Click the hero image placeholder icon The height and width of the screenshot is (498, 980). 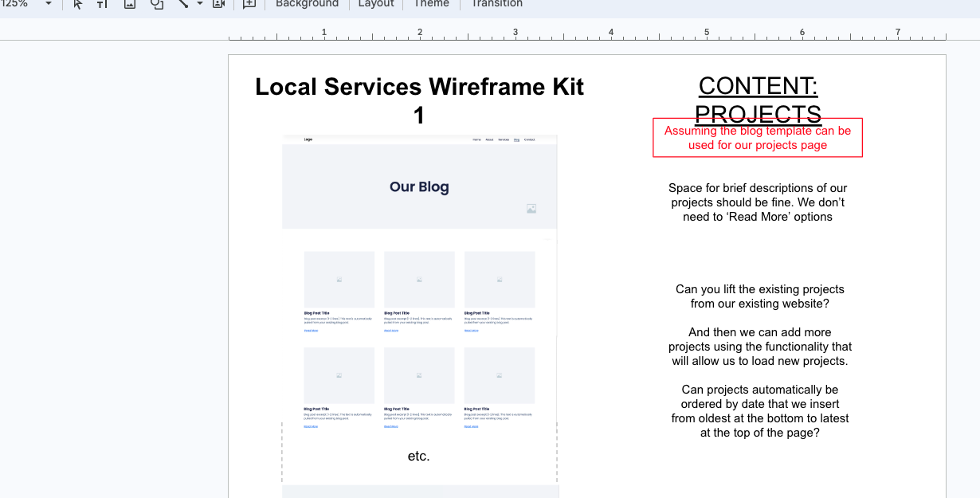point(531,209)
